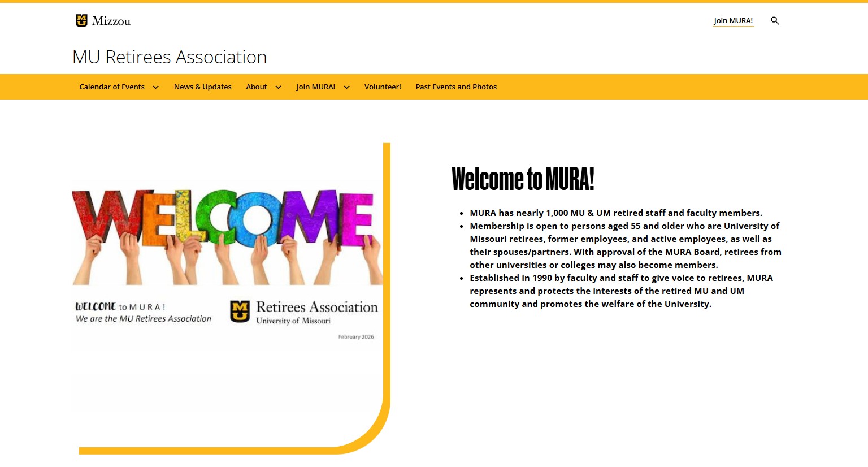
Task: Click the bullet starting "Membership is open to persons"
Action: (626, 245)
